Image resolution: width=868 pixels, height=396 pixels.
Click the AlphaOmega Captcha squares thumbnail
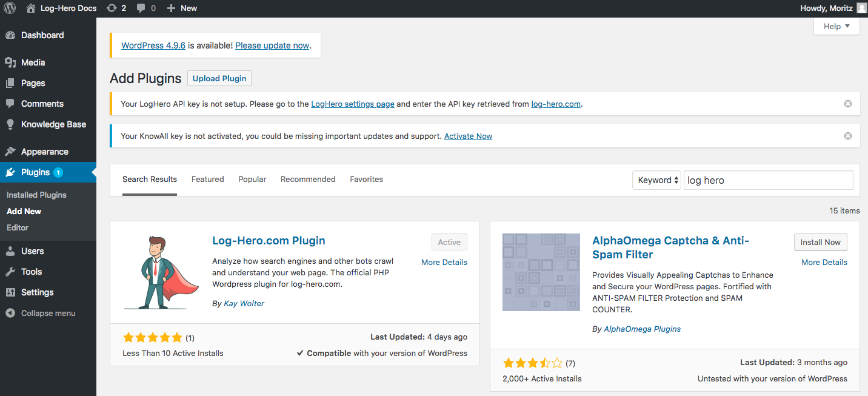[541, 272]
